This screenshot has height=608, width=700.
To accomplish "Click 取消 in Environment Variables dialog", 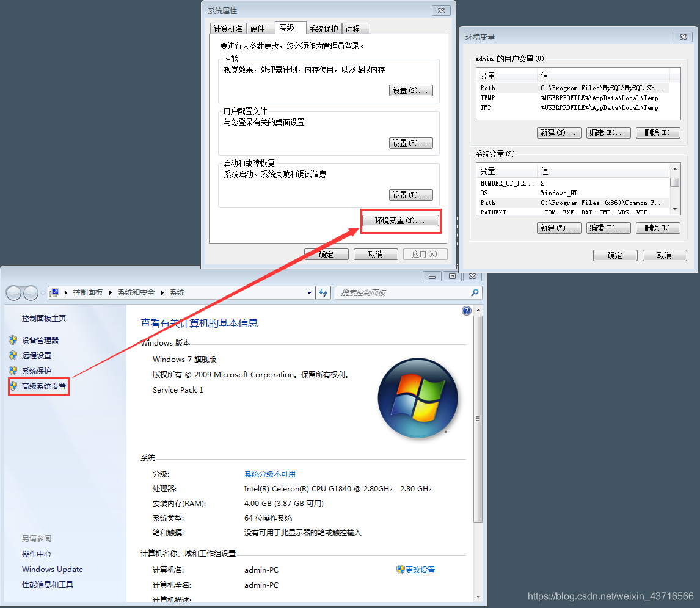I will pos(665,256).
